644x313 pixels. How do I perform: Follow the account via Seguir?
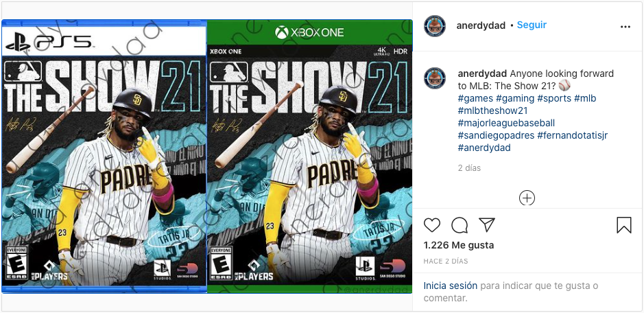[x=532, y=25]
